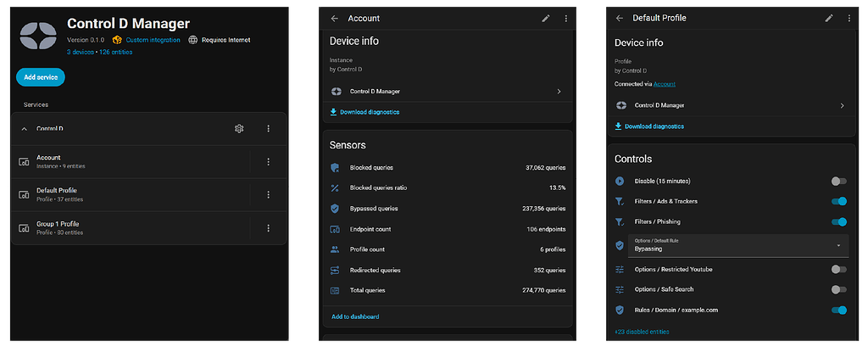This screenshot has width=868, height=347.
Task: Open the Account panel overflow menu
Action: point(565,19)
